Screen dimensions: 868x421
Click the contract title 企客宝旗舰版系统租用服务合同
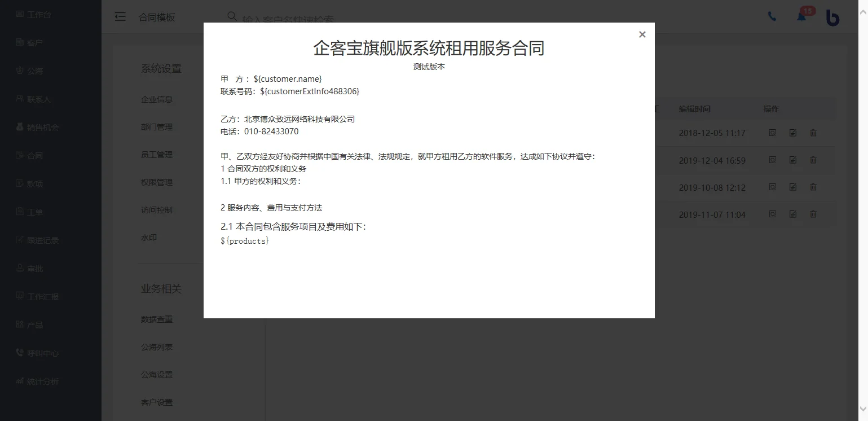(429, 48)
